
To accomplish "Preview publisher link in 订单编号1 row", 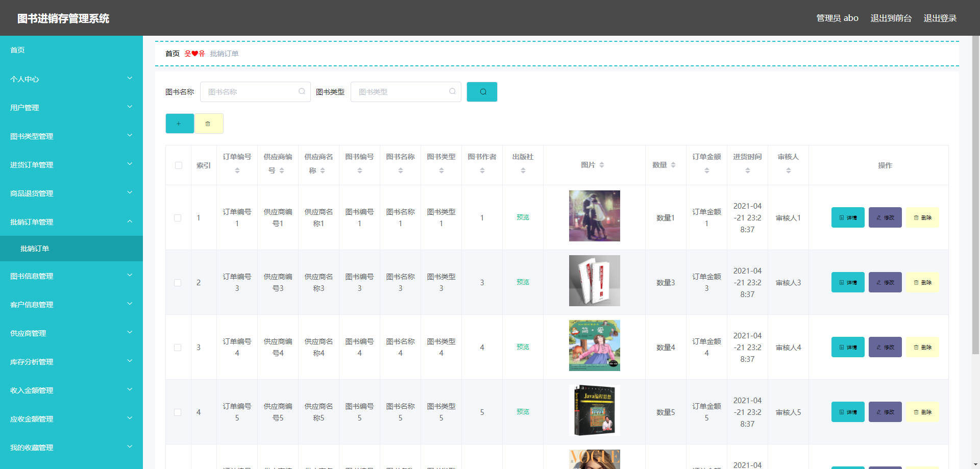I will point(523,217).
